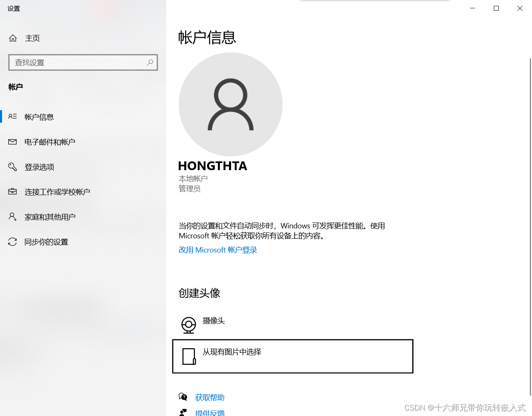Viewport: 532px width, 416px height.
Task: Maximize the Settings window
Action: (496, 8)
